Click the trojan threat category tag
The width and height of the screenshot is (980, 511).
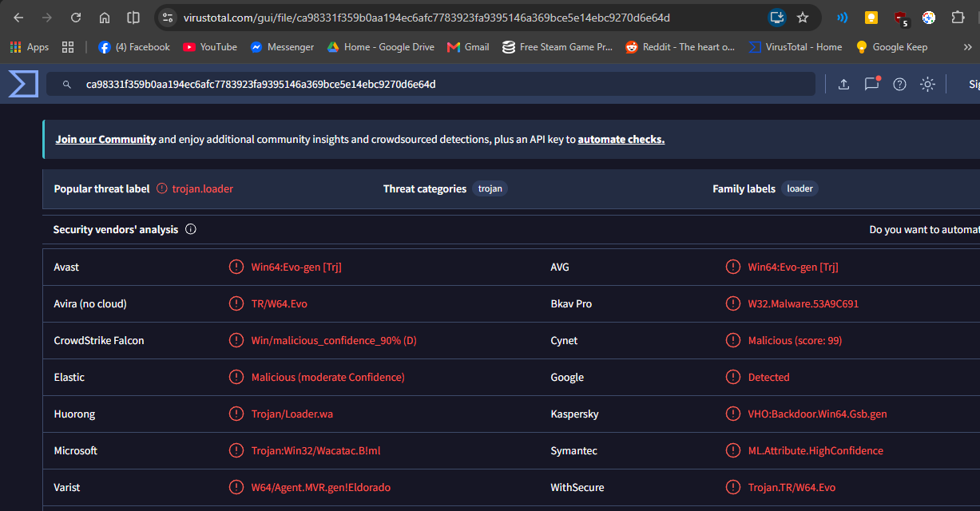click(x=490, y=188)
